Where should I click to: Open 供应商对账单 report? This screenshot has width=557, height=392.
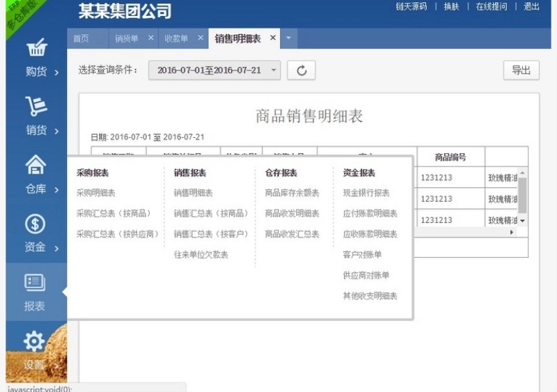366,276
